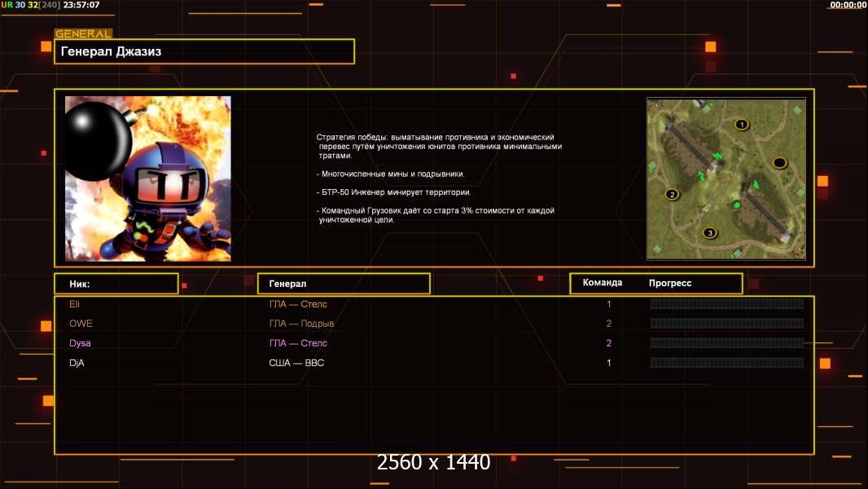Click team number 1 in Eli's row

[609, 304]
